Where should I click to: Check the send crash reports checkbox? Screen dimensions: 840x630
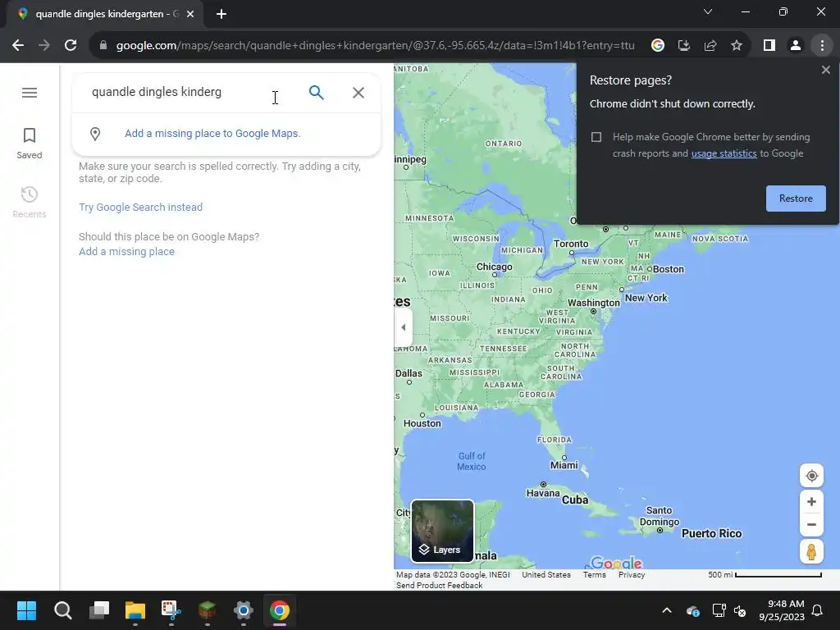tap(596, 137)
